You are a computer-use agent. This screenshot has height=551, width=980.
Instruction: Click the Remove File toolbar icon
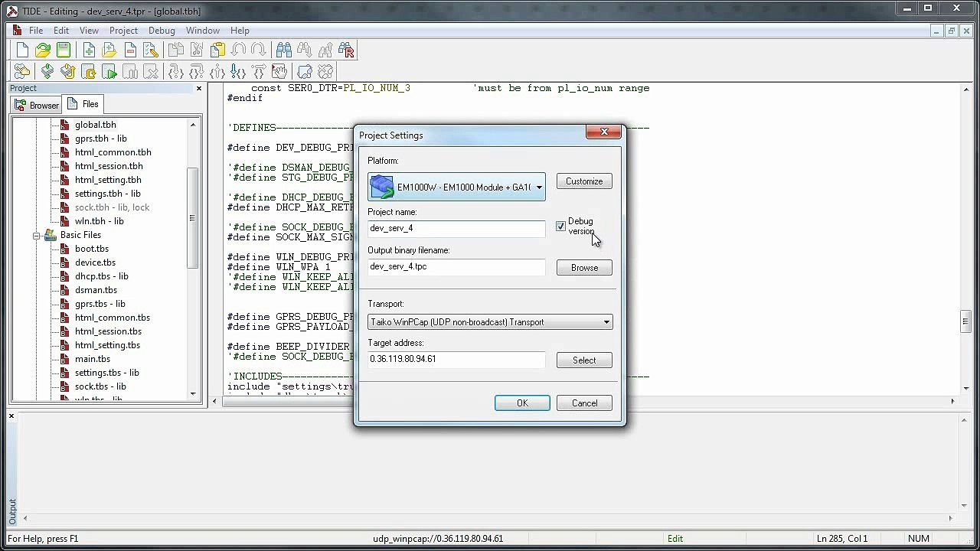coord(130,51)
